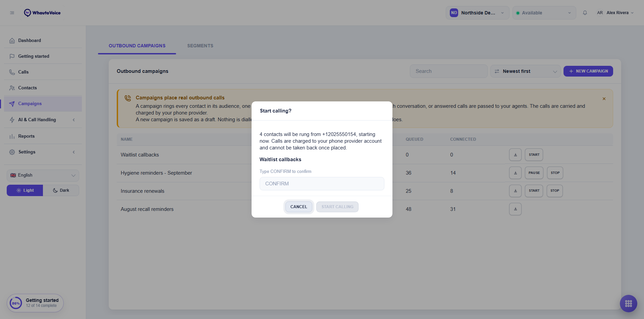Click the NAME column header
644x319 pixels.
(127, 139)
